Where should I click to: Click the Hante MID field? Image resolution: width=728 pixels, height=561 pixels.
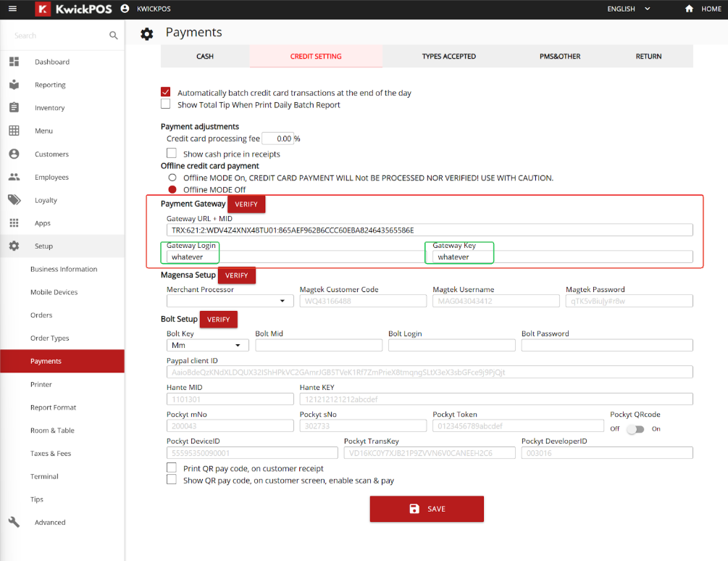tap(230, 399)
